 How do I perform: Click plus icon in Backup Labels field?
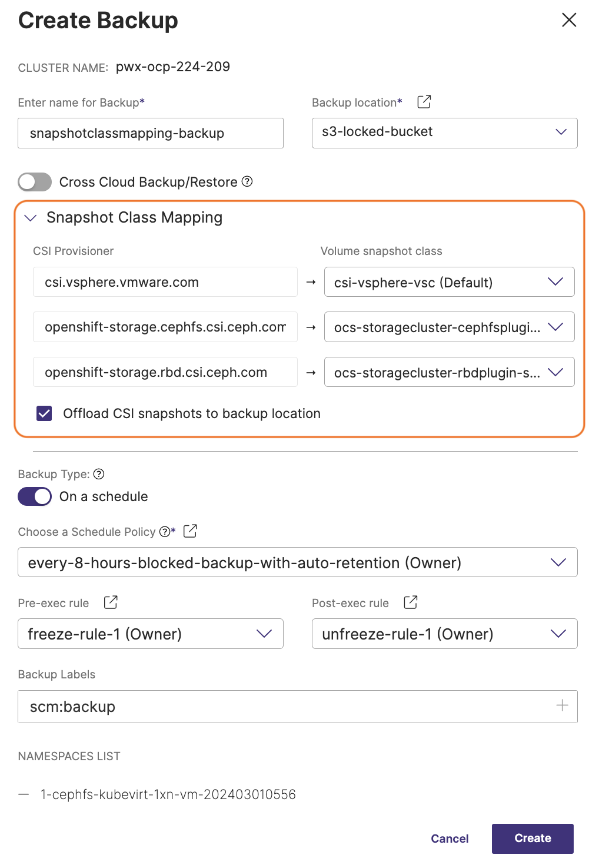(562, 705)
